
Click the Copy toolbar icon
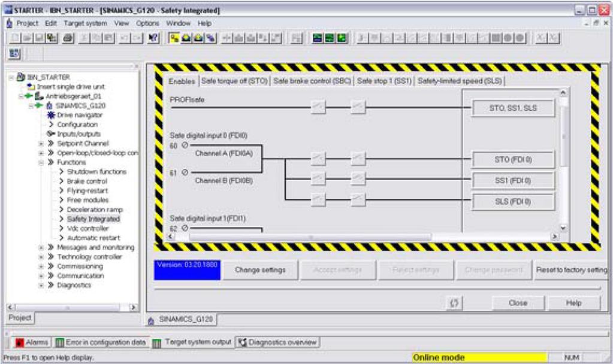click(x=96, y=38)
